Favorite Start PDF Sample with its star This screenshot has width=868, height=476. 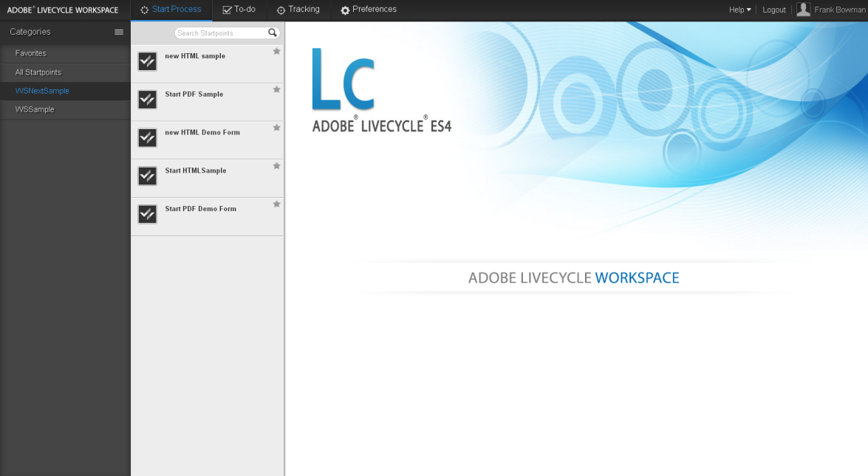coord(277,89)
